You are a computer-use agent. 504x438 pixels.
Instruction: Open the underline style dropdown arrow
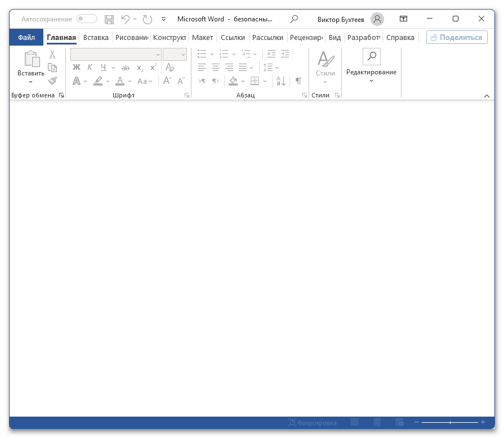tap(112, 68)
